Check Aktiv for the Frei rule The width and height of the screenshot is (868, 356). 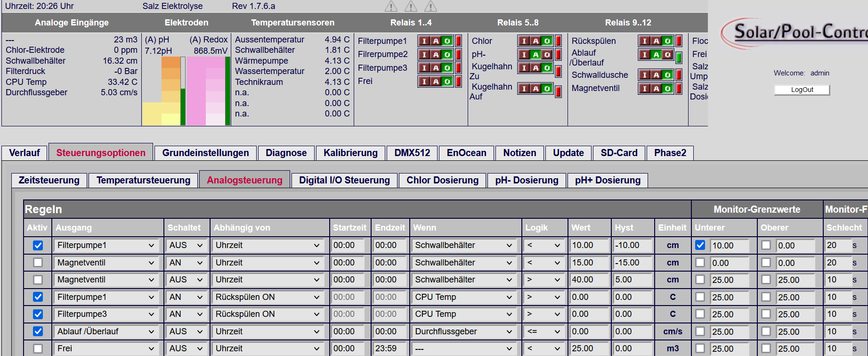(38, 349)
